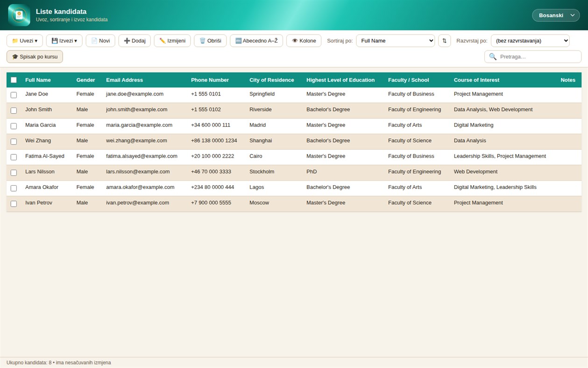Click the app logo icon in header
588x368 pixels.
(19, 15)
